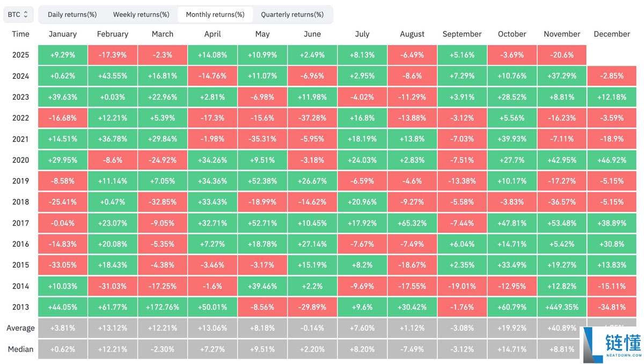Open the Quarterly returns(%) tab
The width and height of the screenshot is (644, 364).
pyautogui.click(x=292, y=14)
